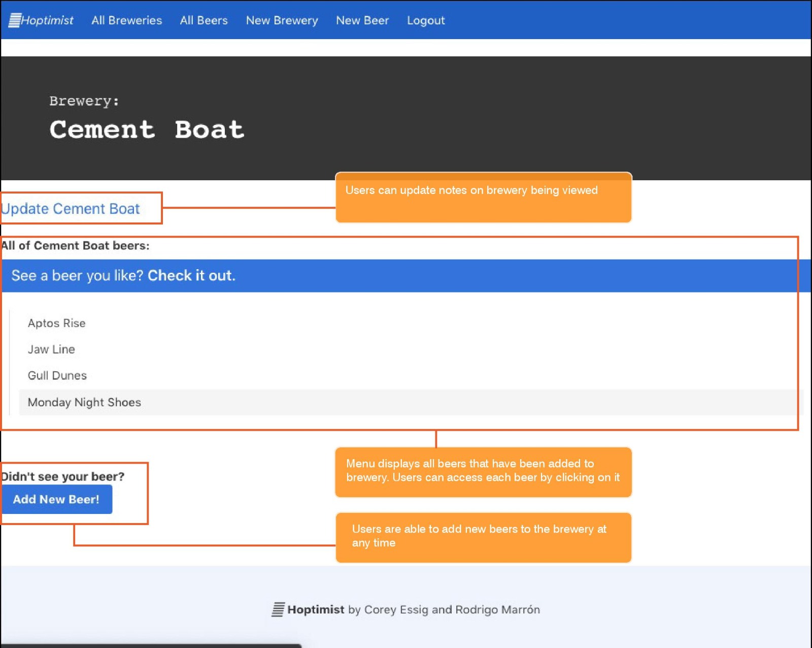Select Jaw Line from beer list
Viewport: 812px width, 648px height.
tap(51, 349)
